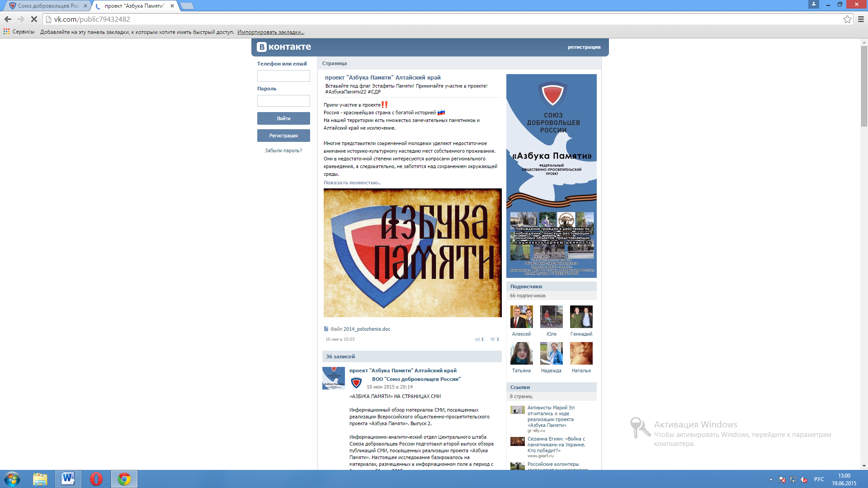
Task: Click Импортировать закладки link
Action: (x=271, y=32)
